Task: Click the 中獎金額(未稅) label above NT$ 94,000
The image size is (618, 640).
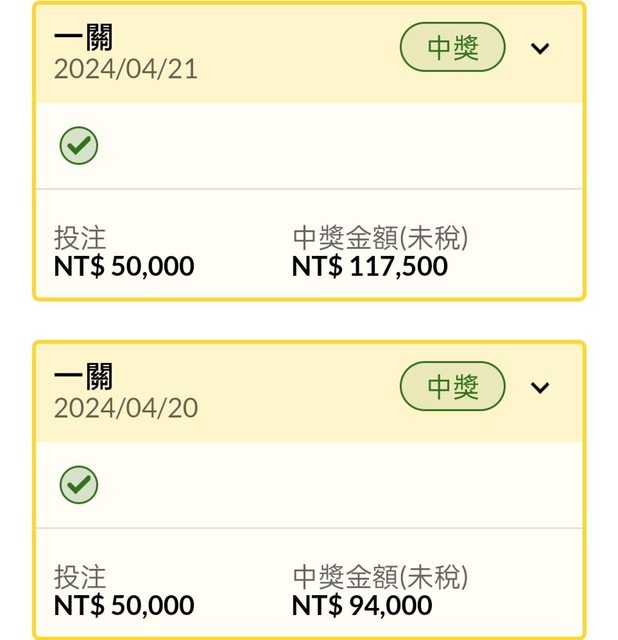Action: point(380,578)
